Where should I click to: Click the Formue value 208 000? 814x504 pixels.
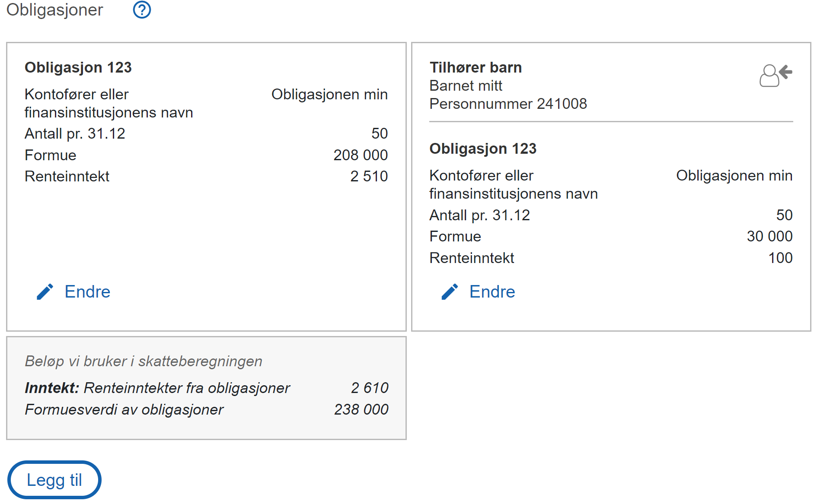click(361, 155)
